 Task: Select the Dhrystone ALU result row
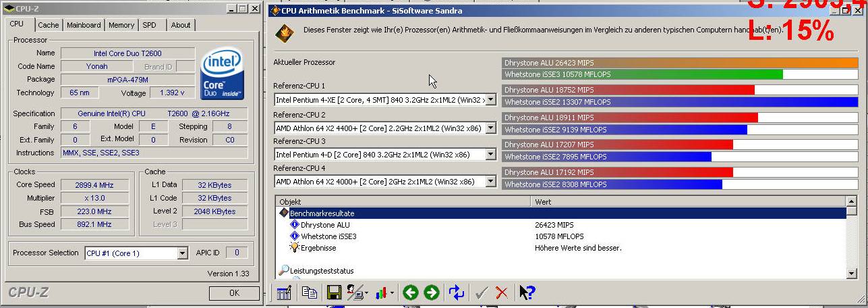(x=561, y=225)
